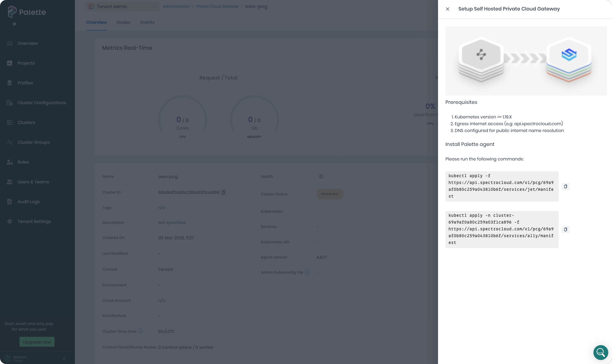Image resolution: width=612 pixels, height=364 pixels.
Task: Open Cluster Configurations in the sidebar
Action: coord(41,103)
